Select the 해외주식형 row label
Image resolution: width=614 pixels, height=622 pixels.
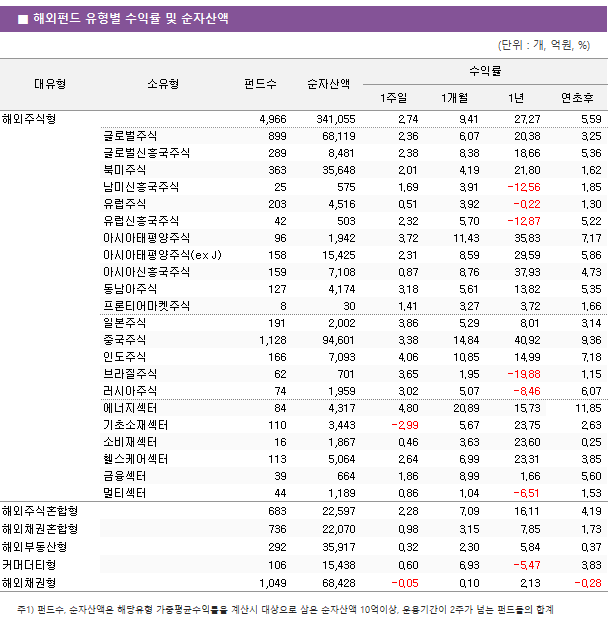(29, 119)
